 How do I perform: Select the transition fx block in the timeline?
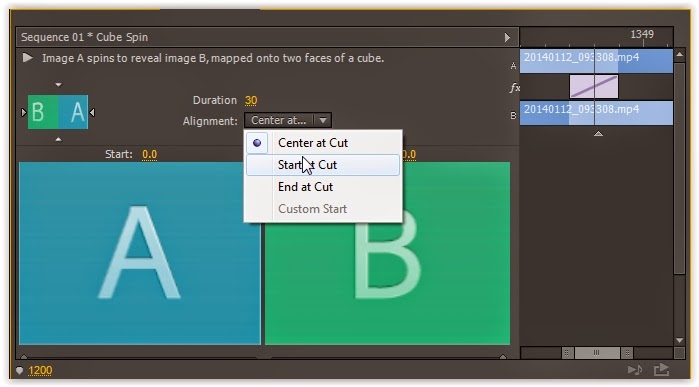(x=594, y=86)
